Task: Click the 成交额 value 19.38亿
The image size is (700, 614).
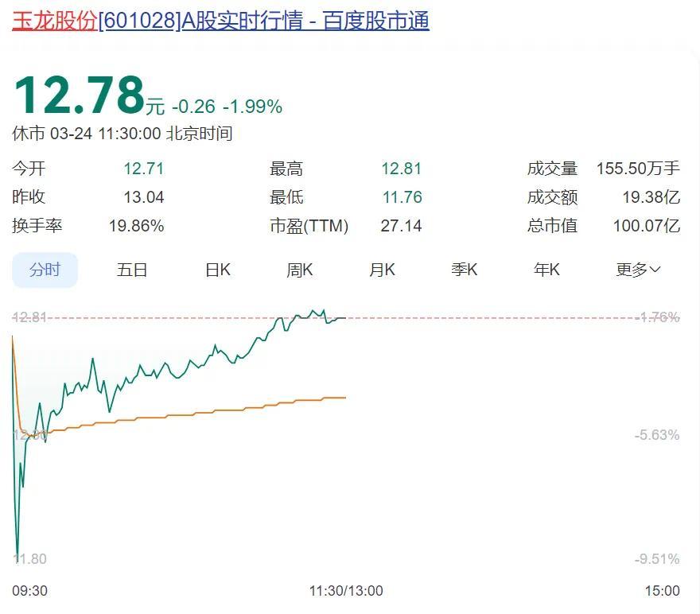Action: click(x=651, y=197)
